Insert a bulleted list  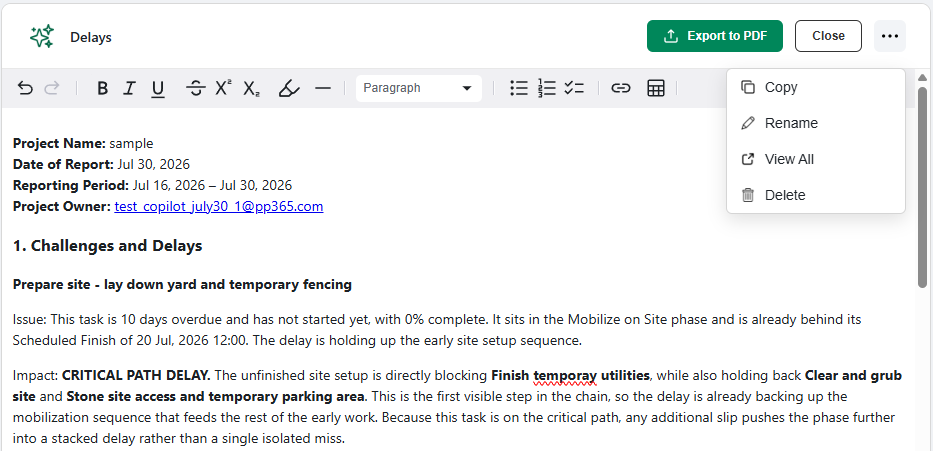coord(519,88)
